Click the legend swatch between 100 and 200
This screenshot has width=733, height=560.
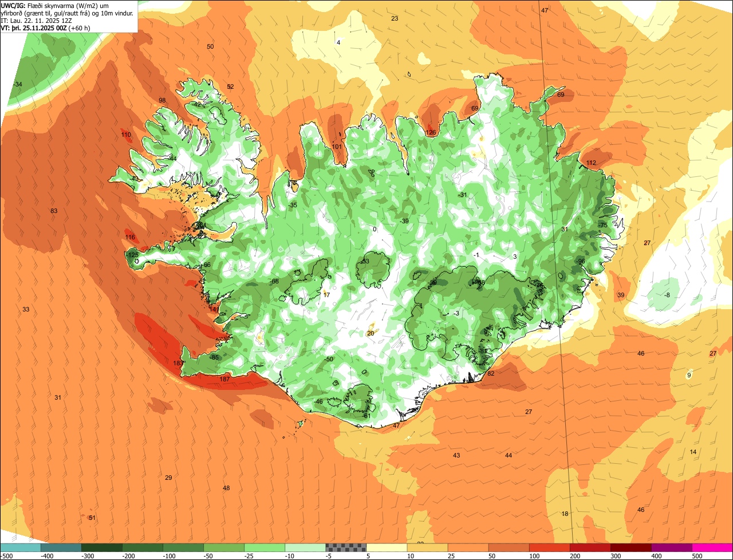pos(549,548)
